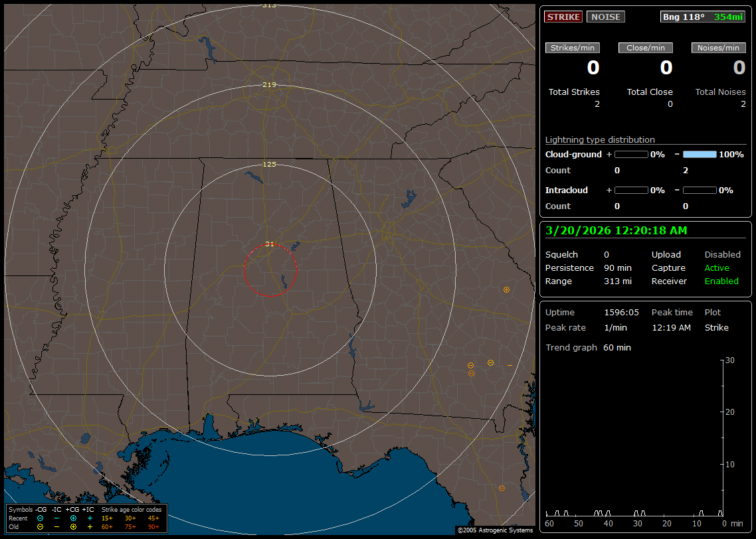Click the negative cloud-ground 100% bar
The image size is (756, 539).
click(x=700, y=154)
